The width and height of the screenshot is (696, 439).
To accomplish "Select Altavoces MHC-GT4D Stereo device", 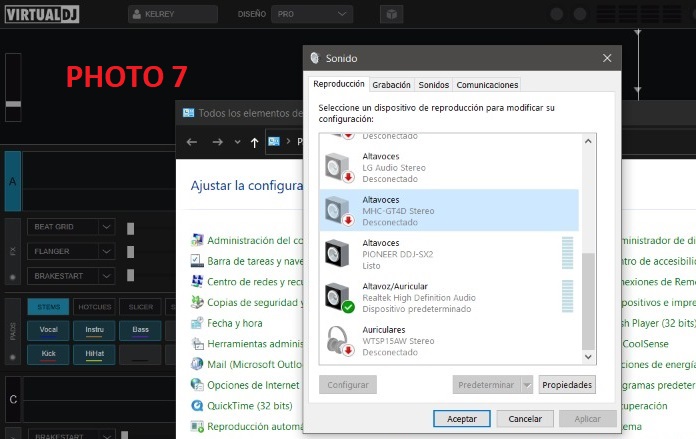I will [x=449, y=211].
